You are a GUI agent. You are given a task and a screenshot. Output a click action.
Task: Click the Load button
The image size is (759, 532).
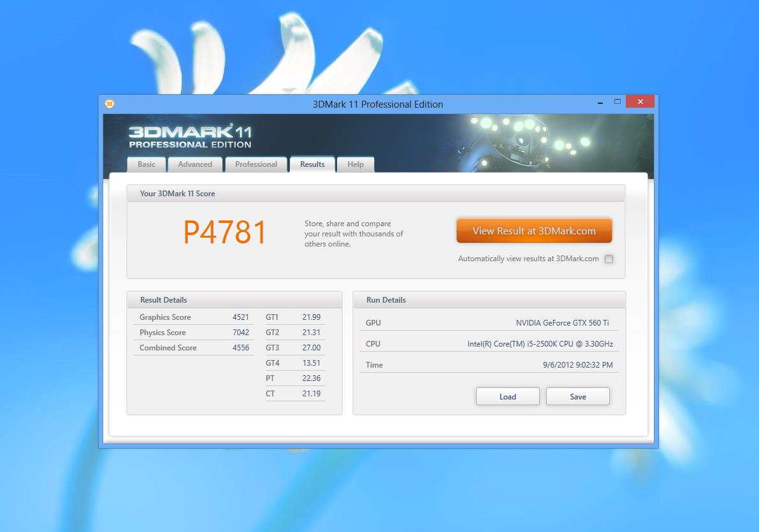tap(507, 396)
